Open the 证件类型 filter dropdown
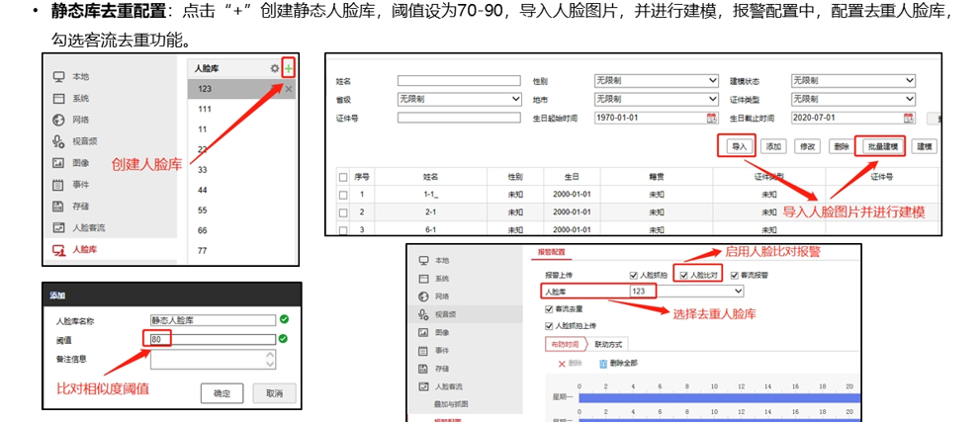This screenshot has width=980, height=422. tap(853, 99)
